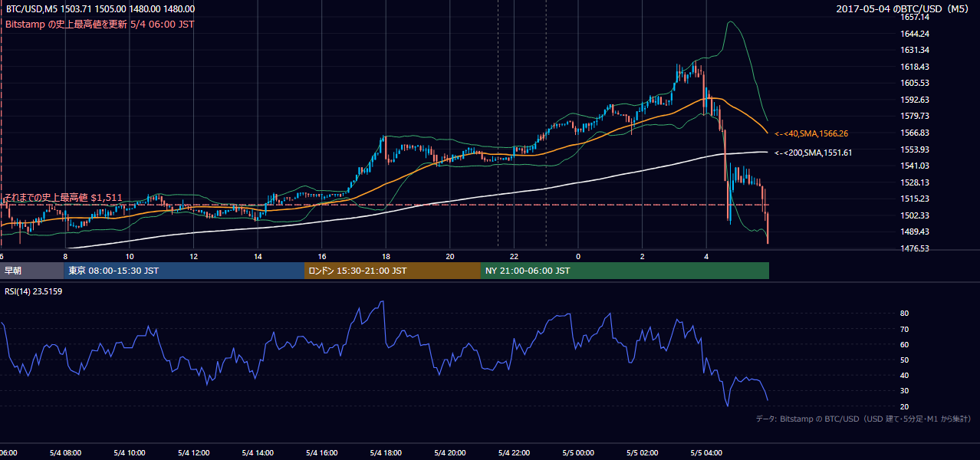The height and width of the screenshot is (460, 980).
Task: Click price axis value 1515.23
Action: click(915, 199)
